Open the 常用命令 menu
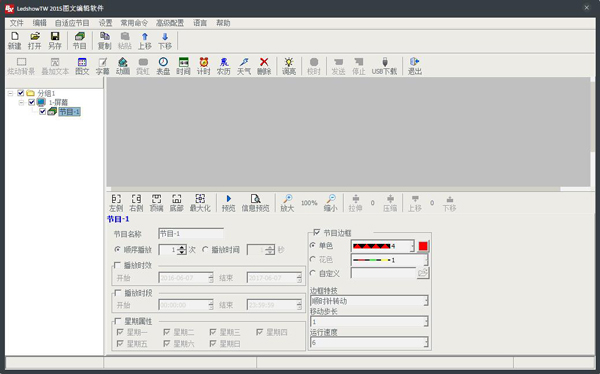The image size is (600, 374). tap(134, 23)
